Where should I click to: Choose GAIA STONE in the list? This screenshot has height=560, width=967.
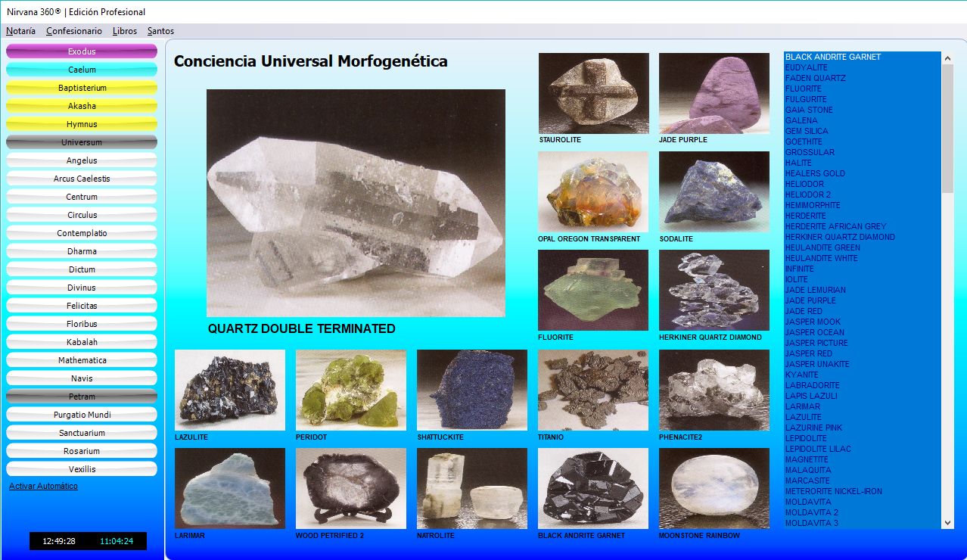pyautogui.click(x=863, y=110)
